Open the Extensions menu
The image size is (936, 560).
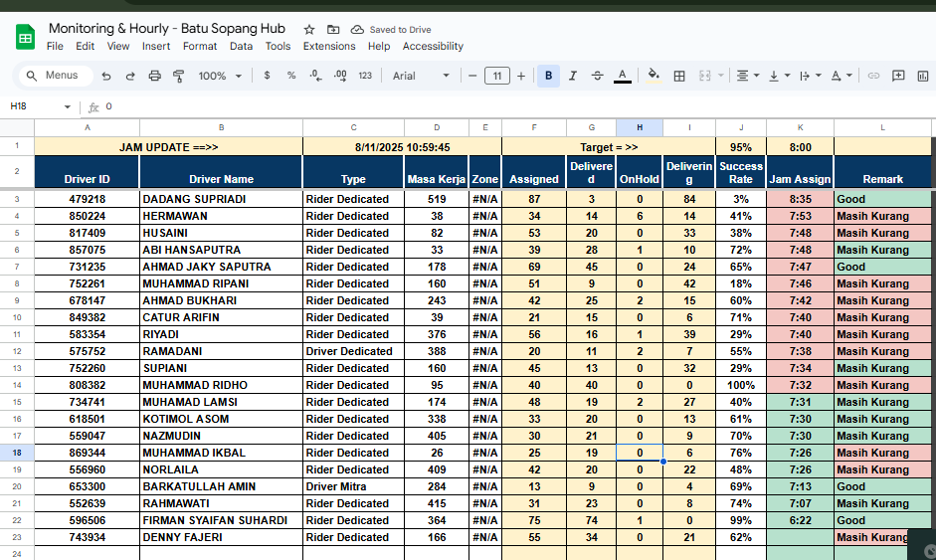[329, 46]
